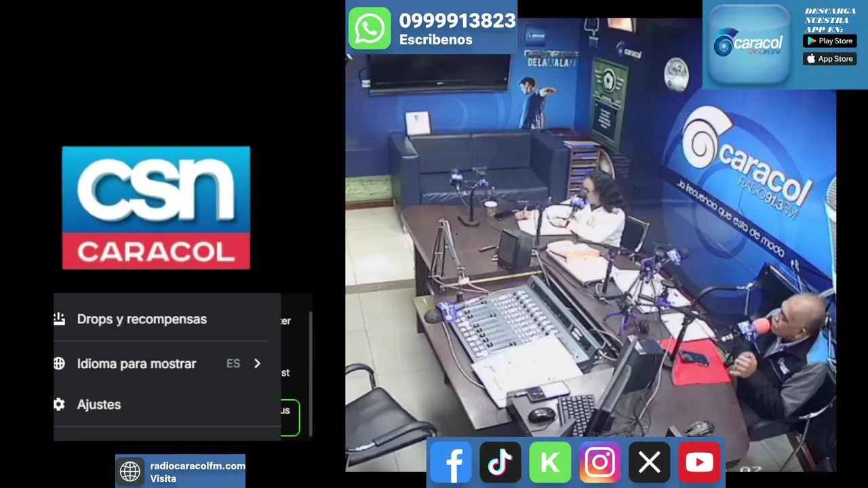Open the Facebook icon

tap(450, 462)
